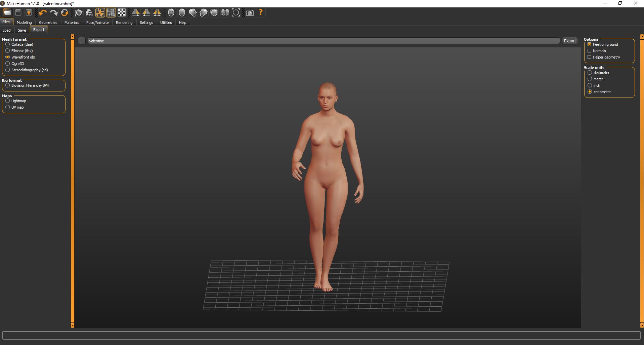Set scale units to meter

click(x=595, y=79)
